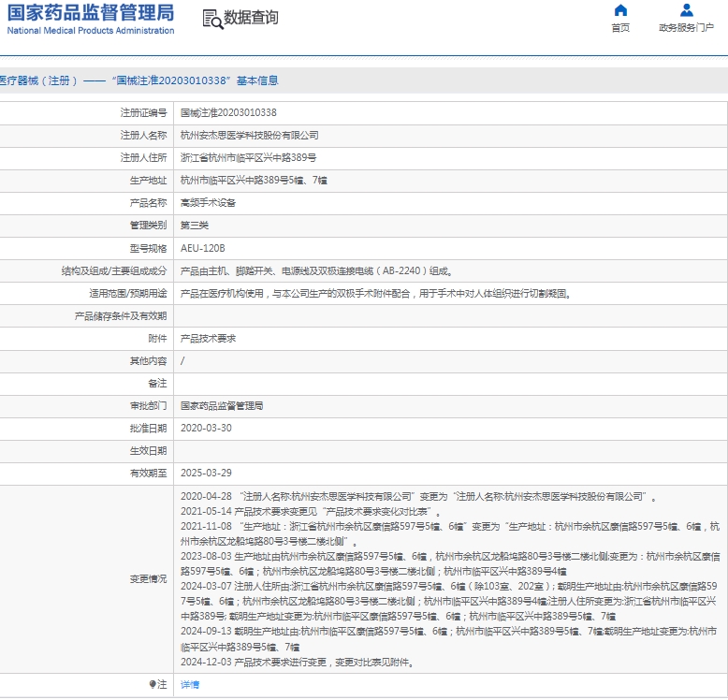
Task: Click management class 第三类
Action: 195,226
